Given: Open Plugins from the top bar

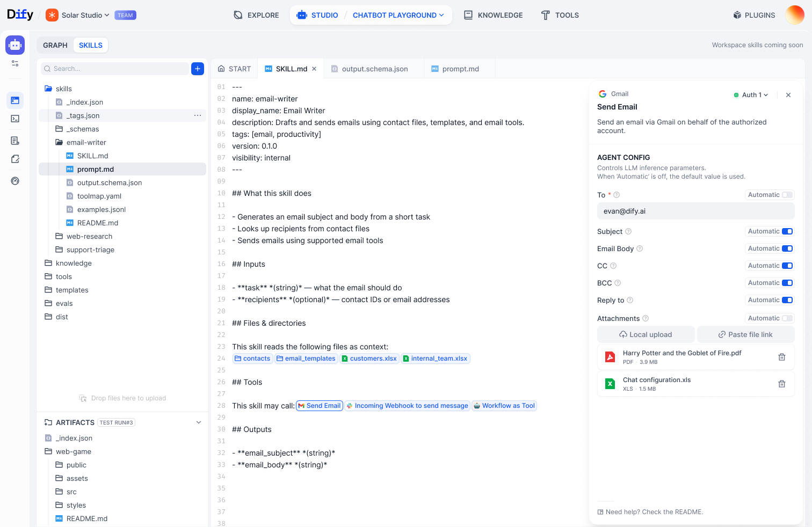Looking at the screenshot, I should (754, 15).
